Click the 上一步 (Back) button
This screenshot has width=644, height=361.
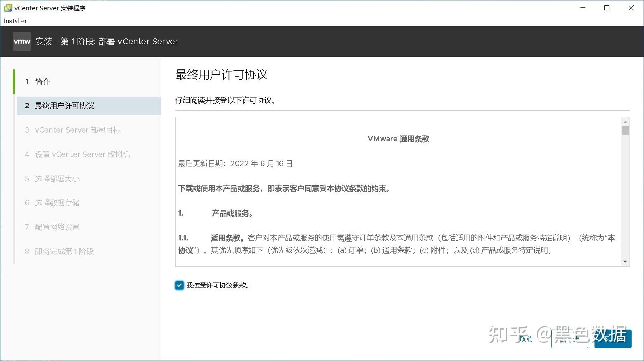coord(569,339)
